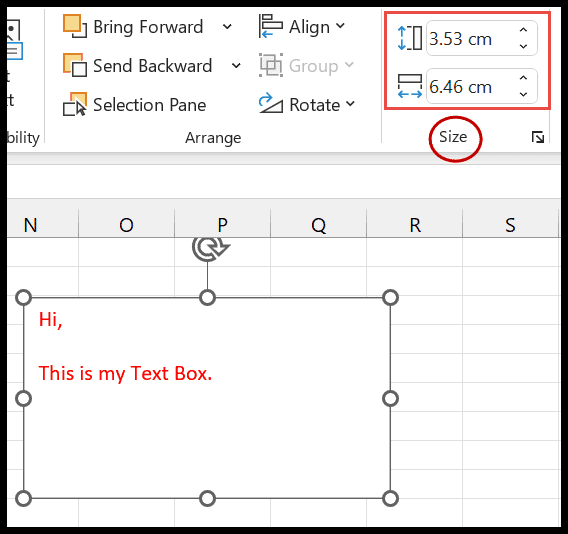
Task: Expand the Bring Forward dropdown arrow
Action: point(227,26)
